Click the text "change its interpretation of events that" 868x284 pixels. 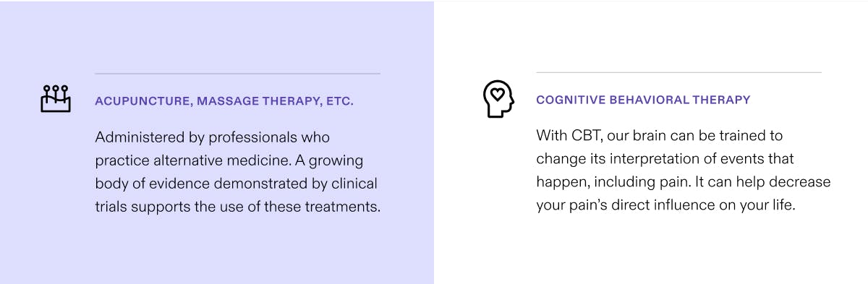[x=665, y=159]
